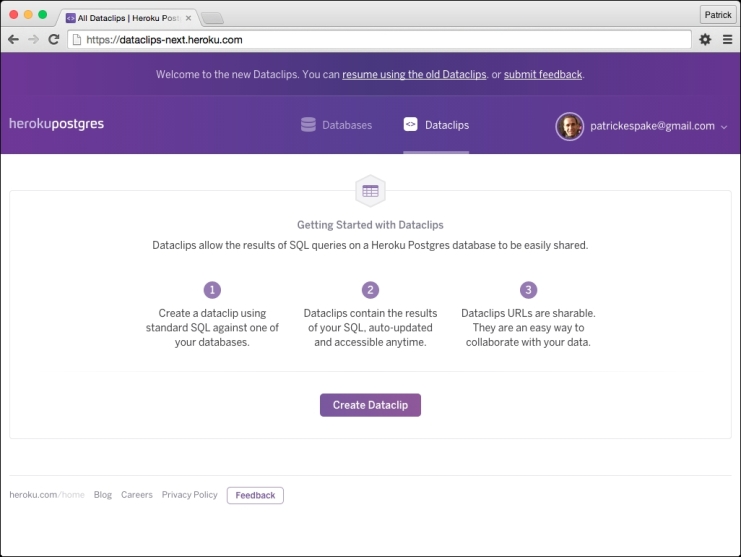Click the 'resume using the old Dataclips' link
741x557 pixels.
(x=414, y=74)
